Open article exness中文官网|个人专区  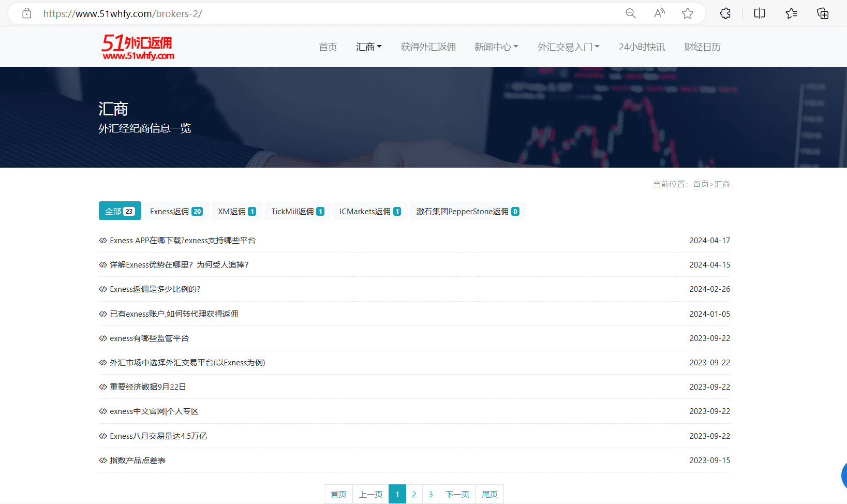coord(154,411)
